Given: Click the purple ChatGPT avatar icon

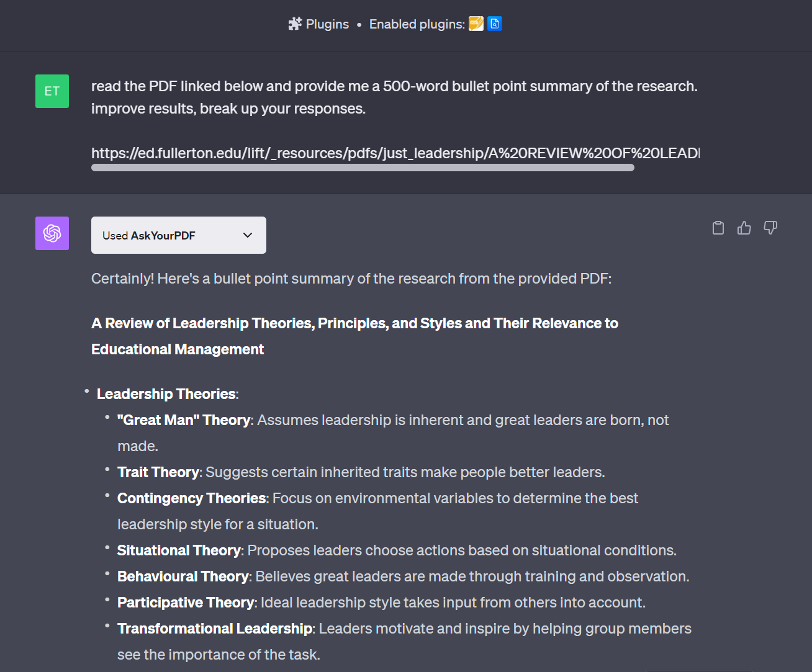Looking at the screenshot, I should tap(52, 233).
